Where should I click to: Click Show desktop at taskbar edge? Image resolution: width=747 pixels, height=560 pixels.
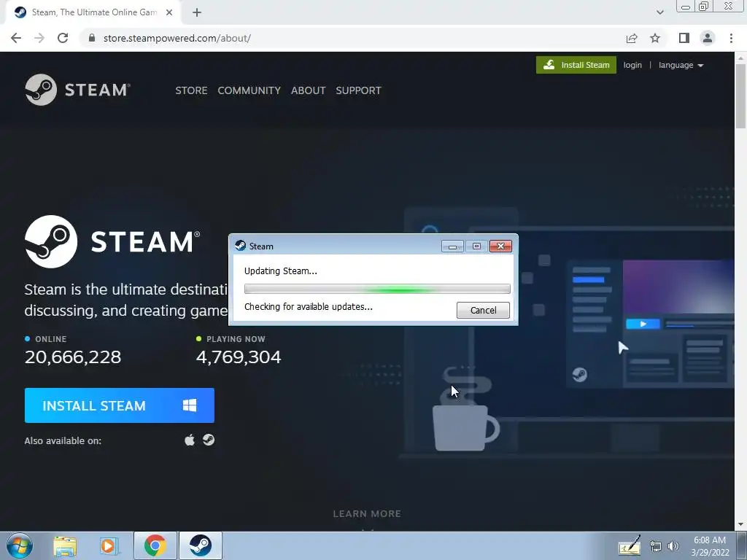click(742, 545)
